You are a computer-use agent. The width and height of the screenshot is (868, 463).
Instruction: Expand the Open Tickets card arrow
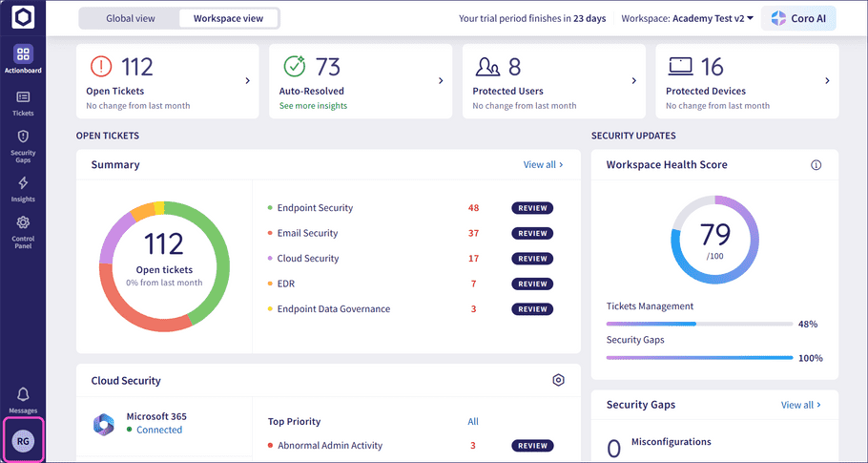248,81
